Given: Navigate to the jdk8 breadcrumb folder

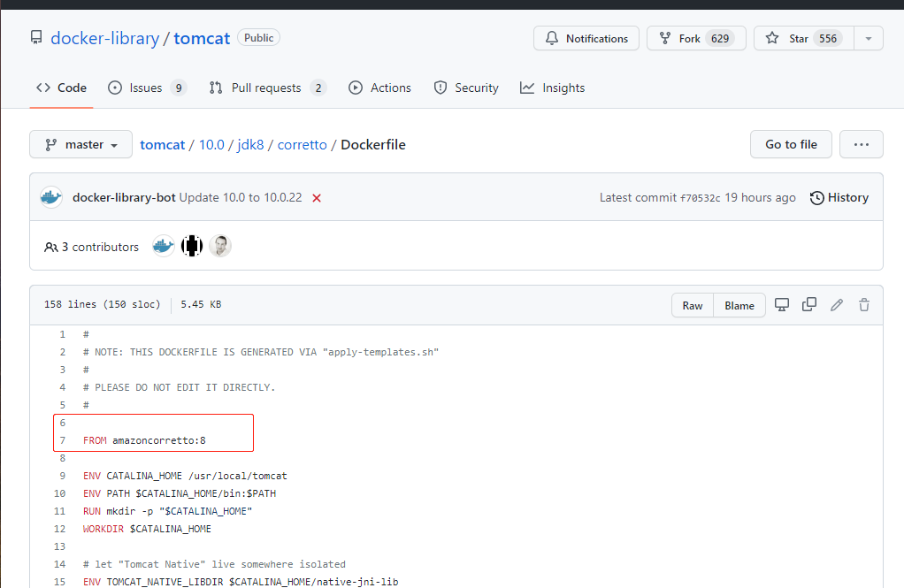Looking at the screenshot, I should pos(250,145).
